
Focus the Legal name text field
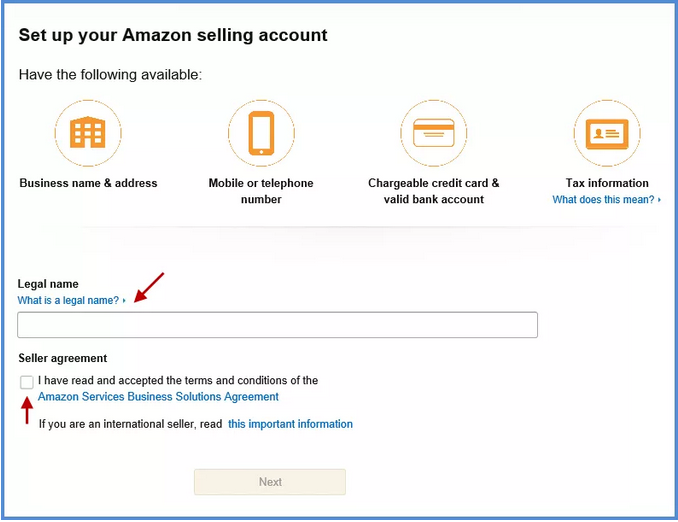(x=277, y=325)
